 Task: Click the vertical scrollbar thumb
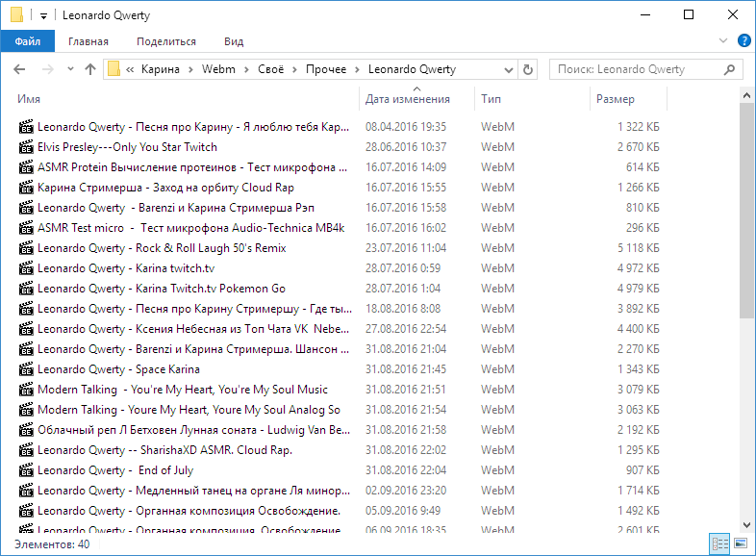[x=746, y=212]
